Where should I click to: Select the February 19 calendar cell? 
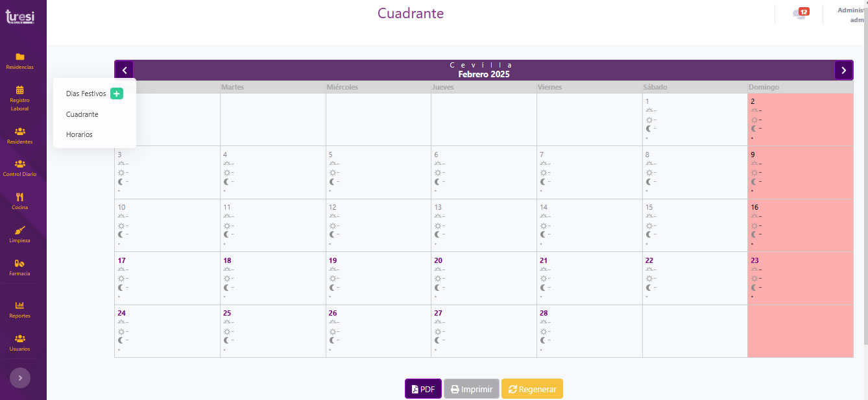tap(378, 278)
